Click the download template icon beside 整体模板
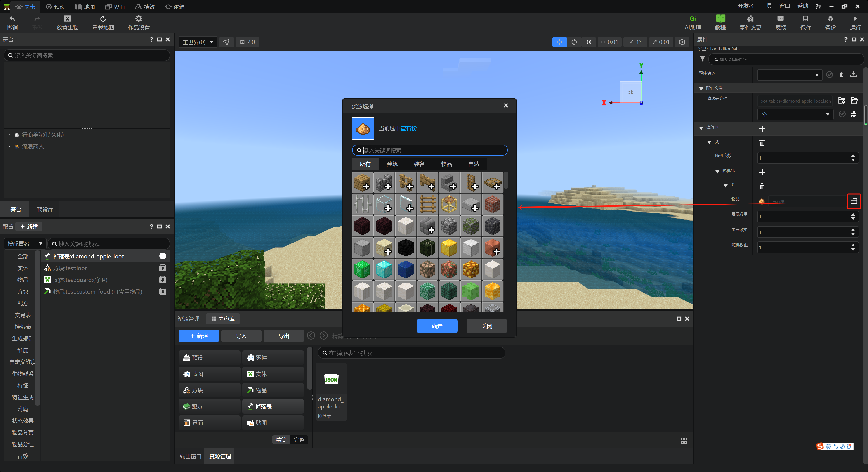This screenshot has height=472, width=868. [x=853, y=74]
